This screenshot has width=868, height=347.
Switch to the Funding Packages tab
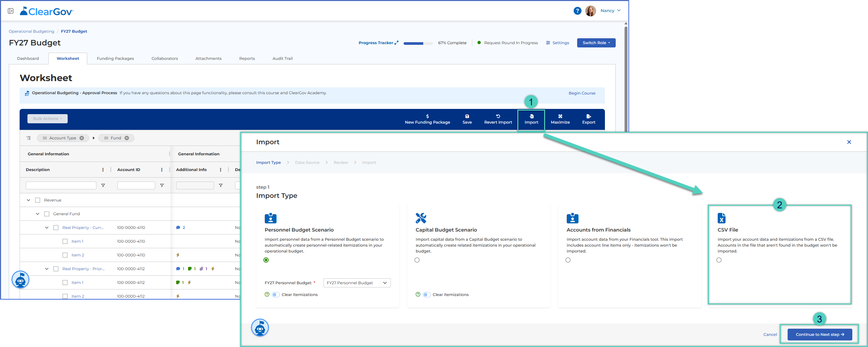(115, 58)
